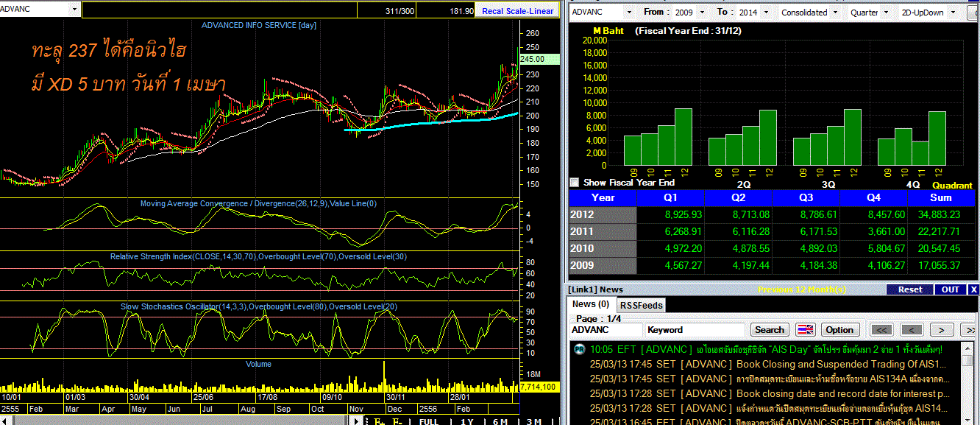Open the To year 2014 dropdown
The height and width of the screenshot is (425, 980).
tap(764, 13)
